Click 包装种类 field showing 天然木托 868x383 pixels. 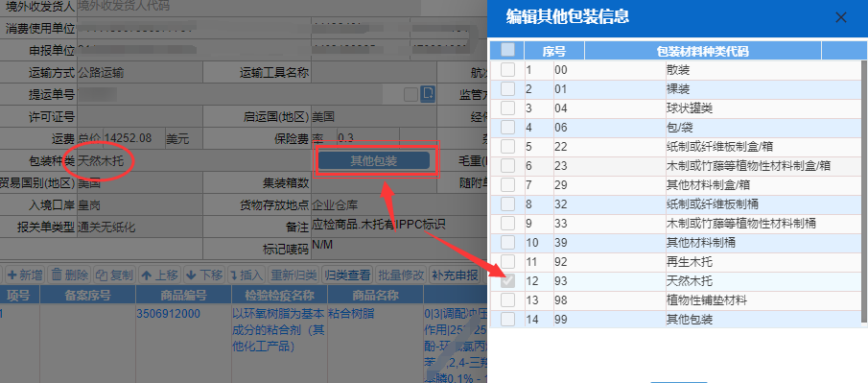(193, 161)
